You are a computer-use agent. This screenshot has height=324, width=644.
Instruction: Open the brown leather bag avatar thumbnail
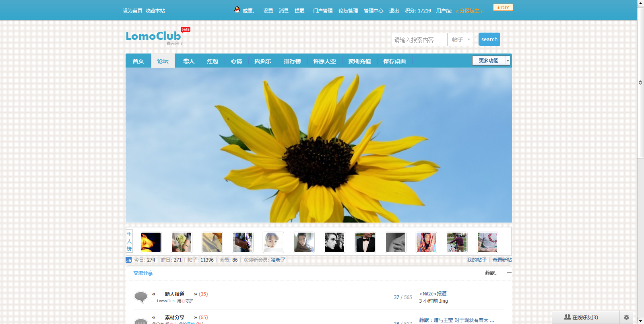pos(243,242)
